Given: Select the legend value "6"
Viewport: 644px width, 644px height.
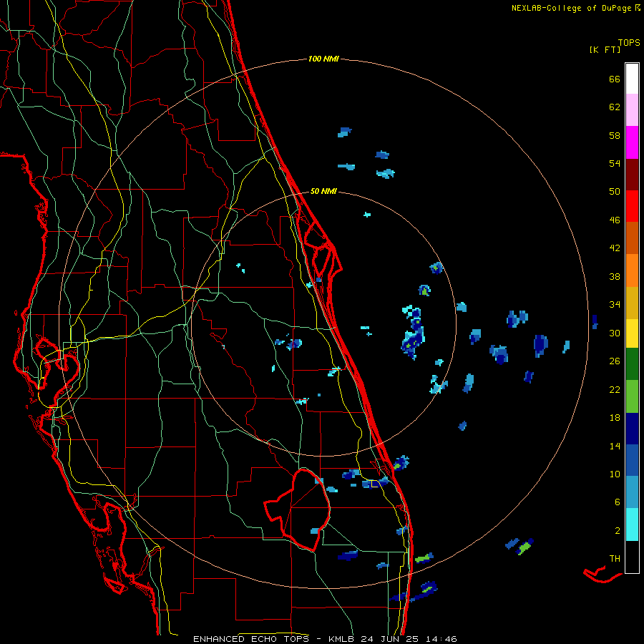Looking at the screenshot, I should pyautogui.click(x=617, y=502).
